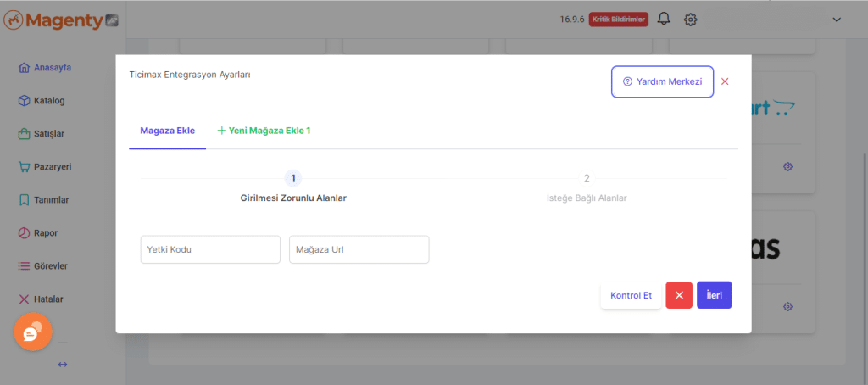Viewport: 868px width, 385px height.
Task: Open the Hatalar sidebar item
Action: [x=41, y=299]
